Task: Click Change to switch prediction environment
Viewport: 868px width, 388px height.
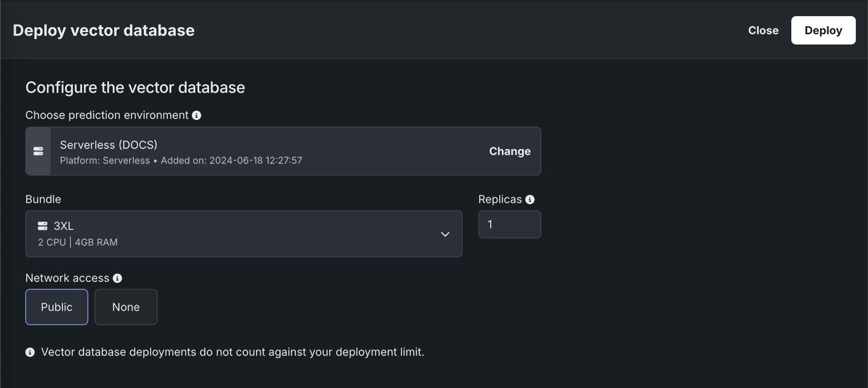Action: click(509, 151)
